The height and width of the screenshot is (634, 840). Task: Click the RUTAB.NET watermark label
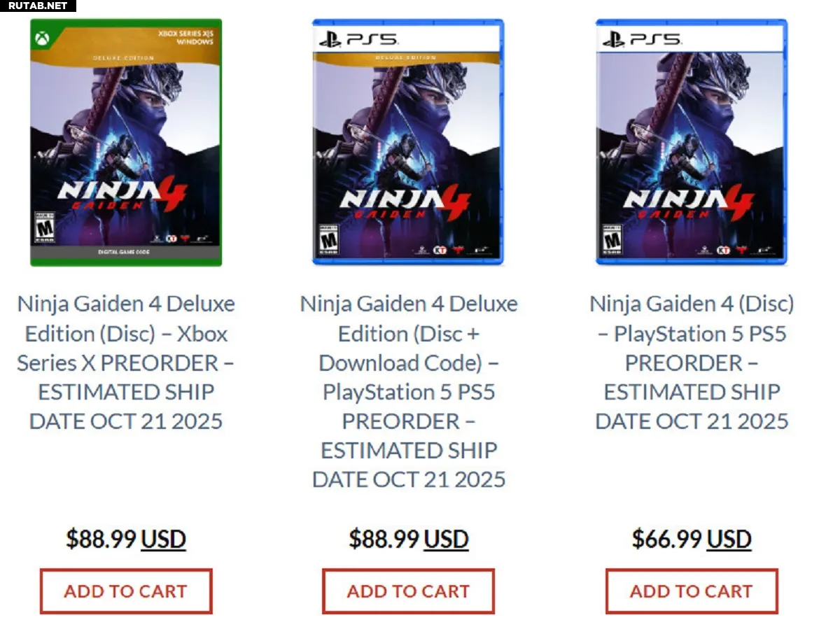(38, 6)
